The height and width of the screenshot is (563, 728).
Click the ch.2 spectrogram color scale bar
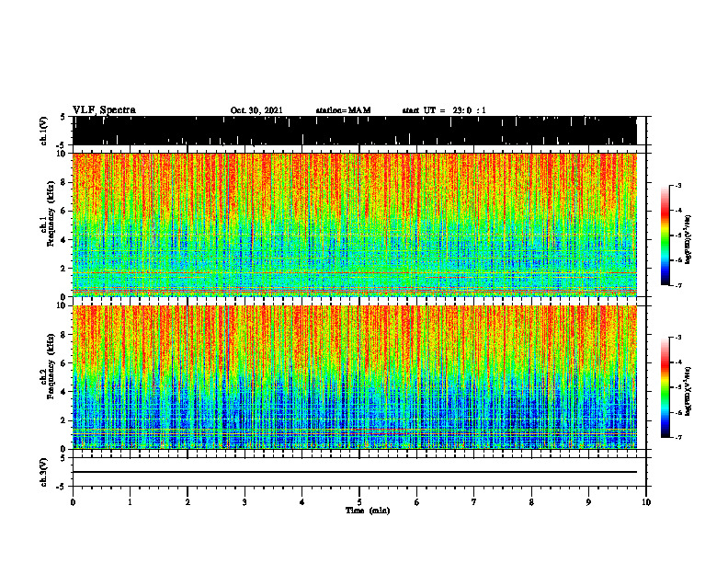pyautogui.click(x=665, y=387)
